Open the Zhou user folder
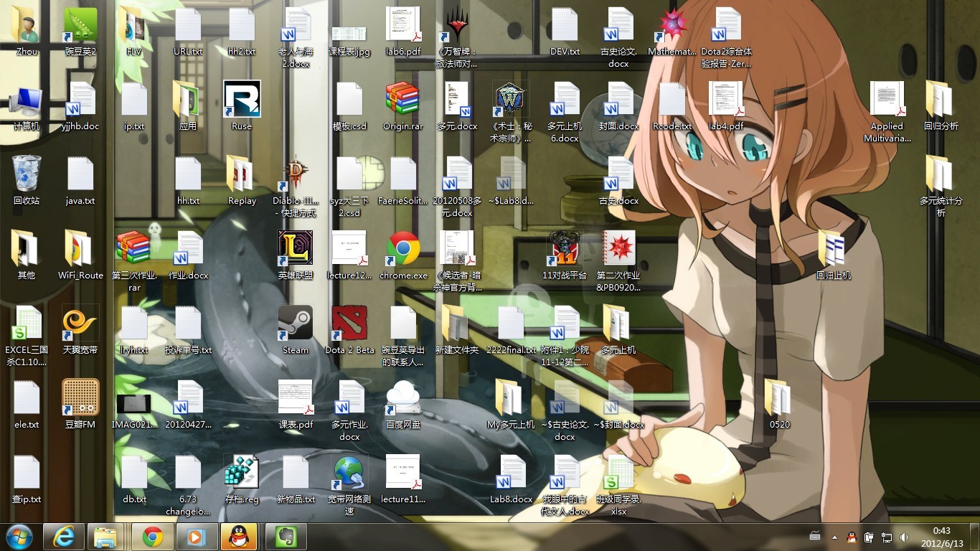 click(27, 24)
